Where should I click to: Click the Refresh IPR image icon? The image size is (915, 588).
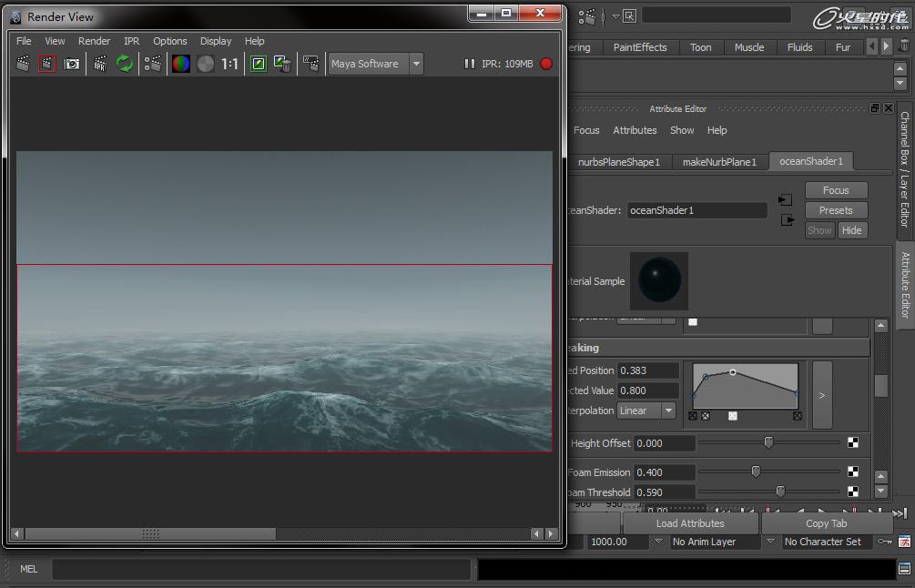pyautogui.click(x=125, y=64)
